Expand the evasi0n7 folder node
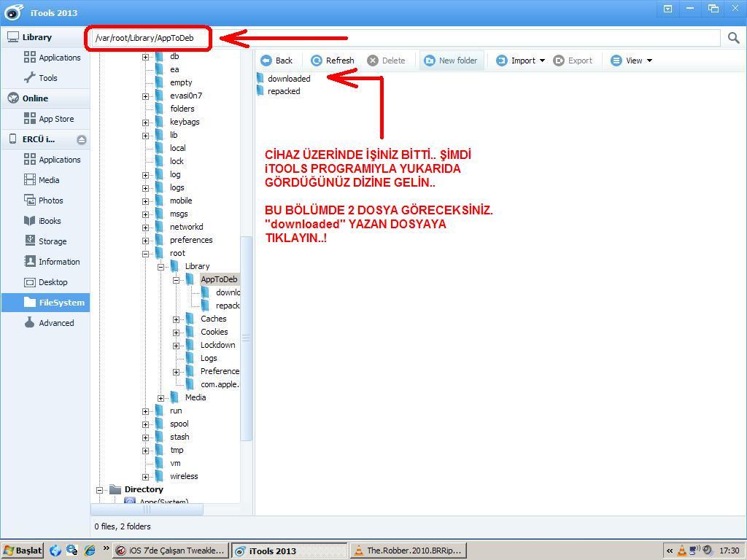 click(145, 96)
